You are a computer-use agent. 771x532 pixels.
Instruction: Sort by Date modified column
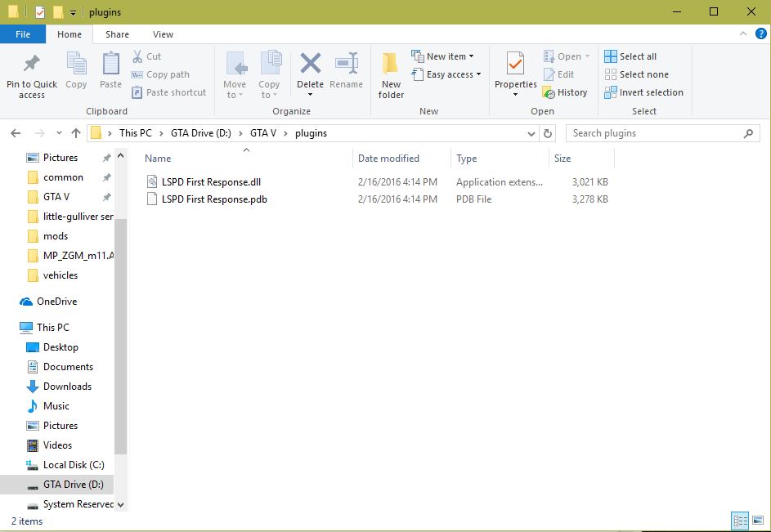pyautogui.click(x=388, y=159)
